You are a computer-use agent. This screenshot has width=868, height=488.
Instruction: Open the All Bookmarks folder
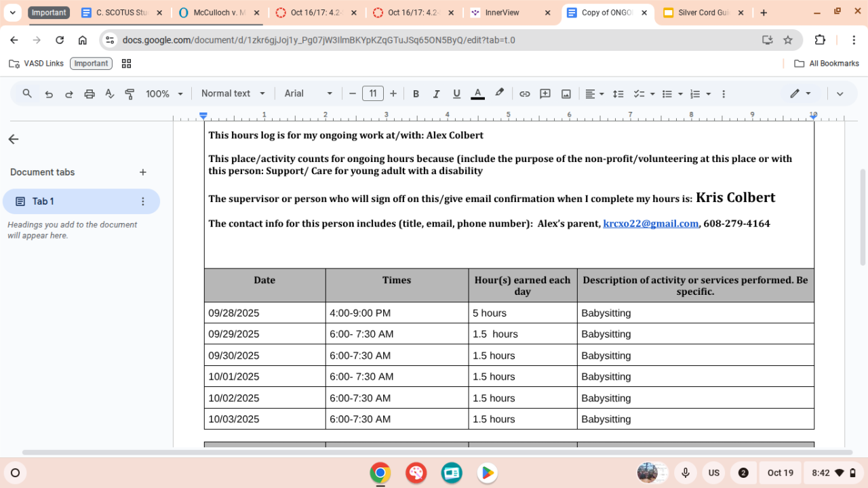click(x=827, y=64)
